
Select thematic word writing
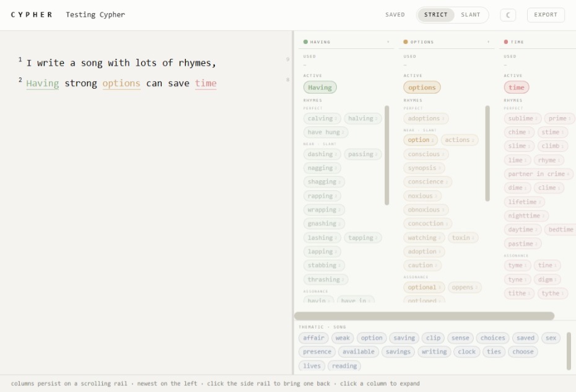tap(434, 352)
